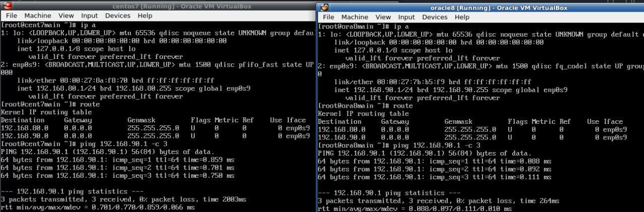This screenshot has height=212, width=644.
Task: Click the icmp_seq=1 time=0.088 ms reply line
Action: (435, 162)
